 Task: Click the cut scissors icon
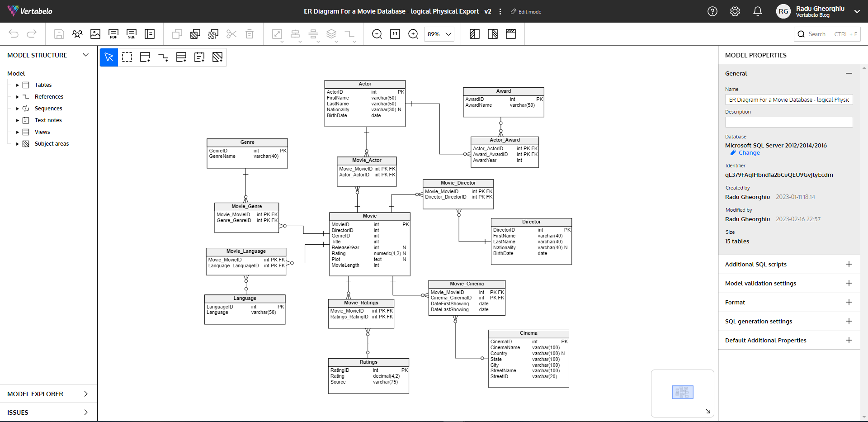(231, 34)
